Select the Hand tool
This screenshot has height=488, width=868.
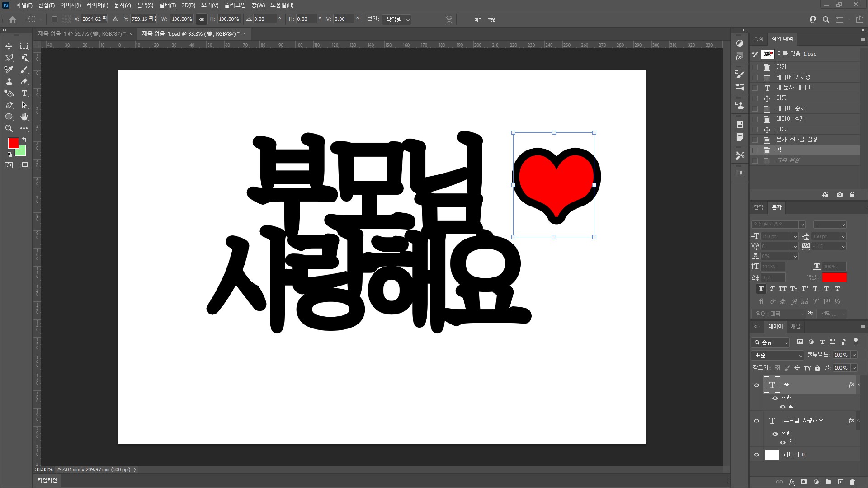(24, 117)
